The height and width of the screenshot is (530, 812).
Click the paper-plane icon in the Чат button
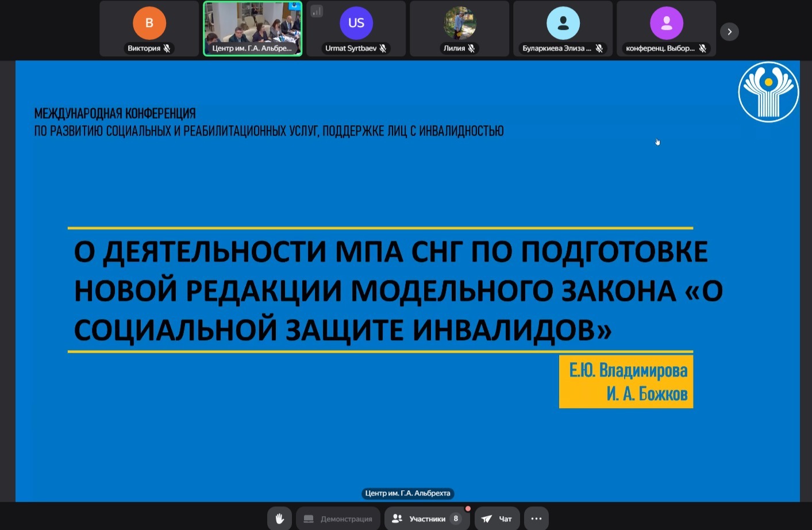pos(487,519)
